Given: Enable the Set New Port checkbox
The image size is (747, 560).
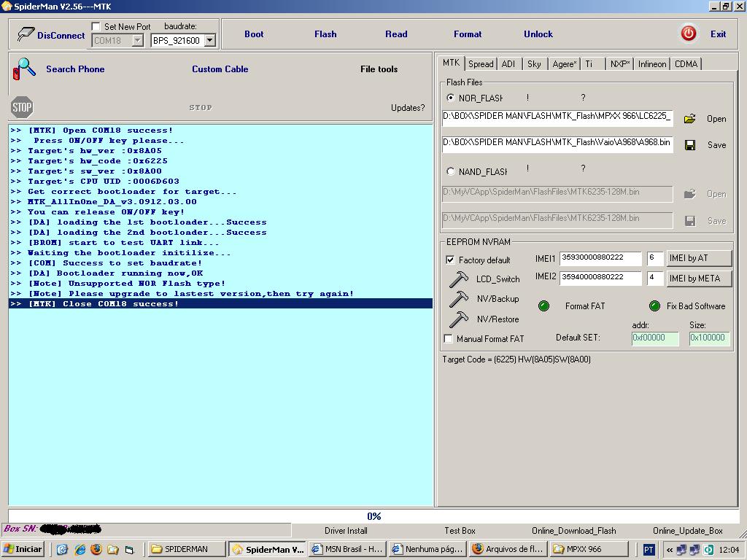Looking at the screenshot, I should pos(96,26).
